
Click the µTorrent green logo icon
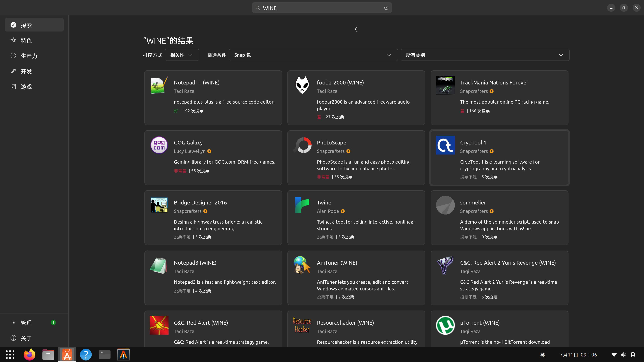point(445,325)
